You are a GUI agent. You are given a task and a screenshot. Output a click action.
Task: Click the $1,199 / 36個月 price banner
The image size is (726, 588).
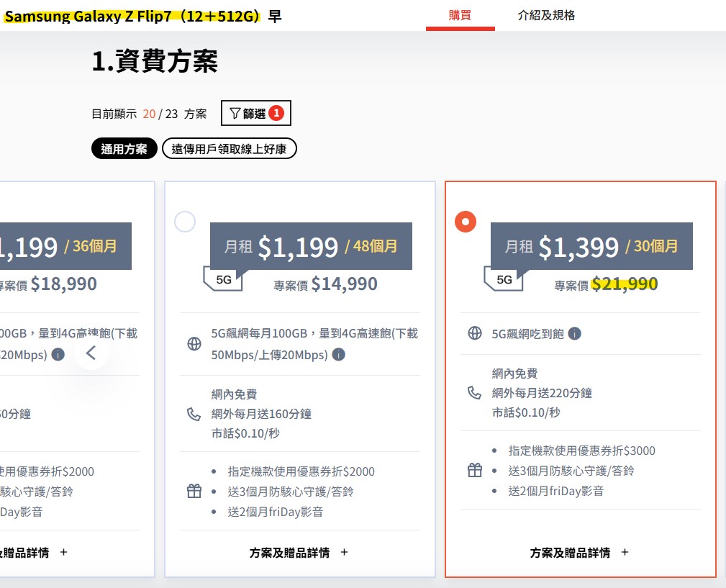pyautogui.click(x=65, y=246)
